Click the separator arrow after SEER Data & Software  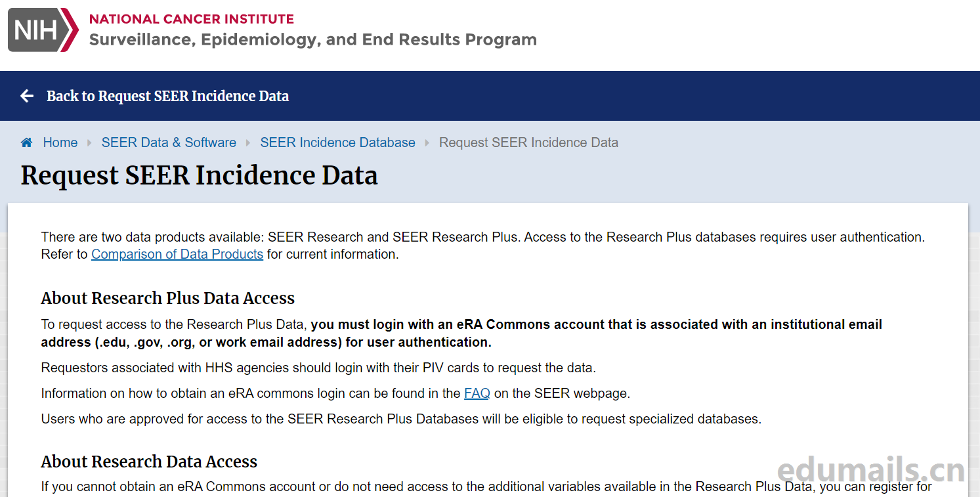click(248, 142)
